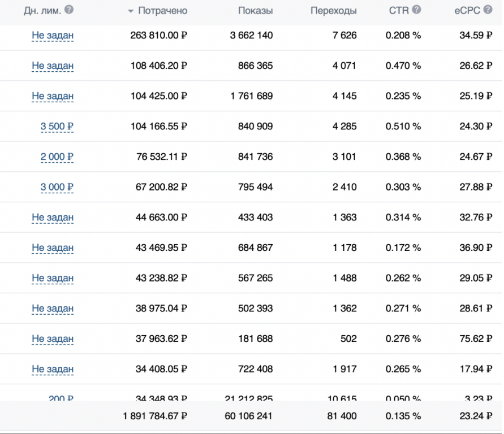Click the CTR column header text
The image size is (504, 434).
[399, 11]
